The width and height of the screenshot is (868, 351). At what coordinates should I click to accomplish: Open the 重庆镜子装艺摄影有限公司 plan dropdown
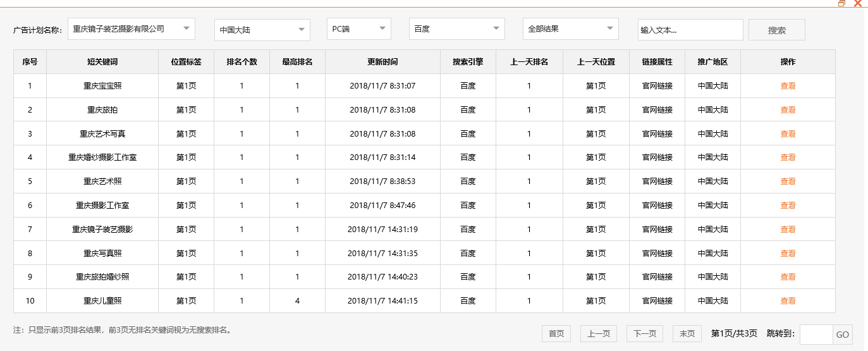pyautogui.click(x=131, y=28)
